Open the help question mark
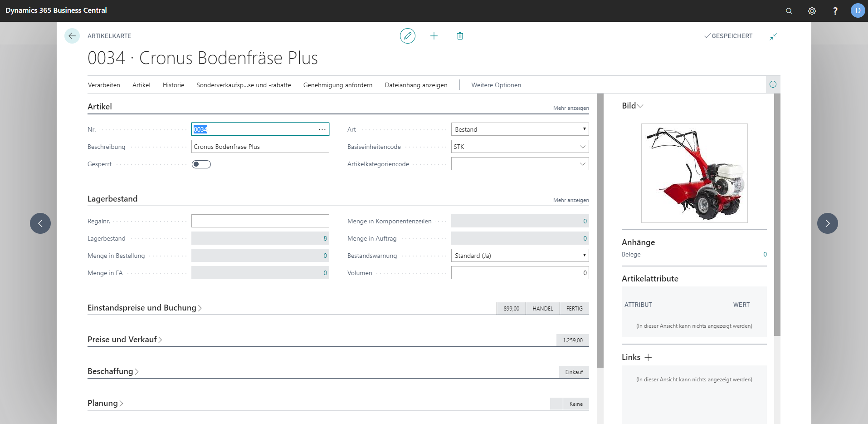868x424 pixels. [835, 11]
